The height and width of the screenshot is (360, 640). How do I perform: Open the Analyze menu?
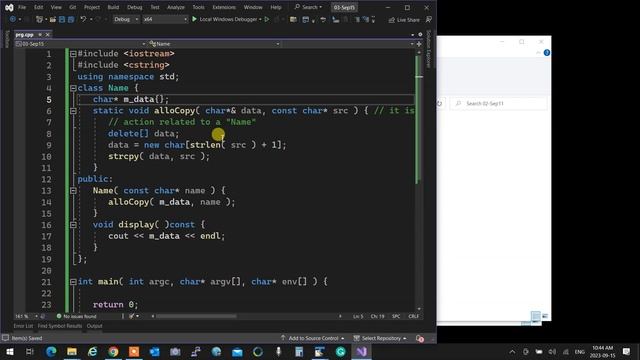(x=176, y=7)
